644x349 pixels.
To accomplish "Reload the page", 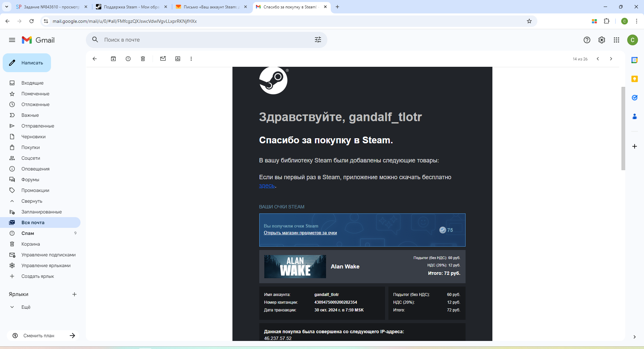I will pos(32,21).
